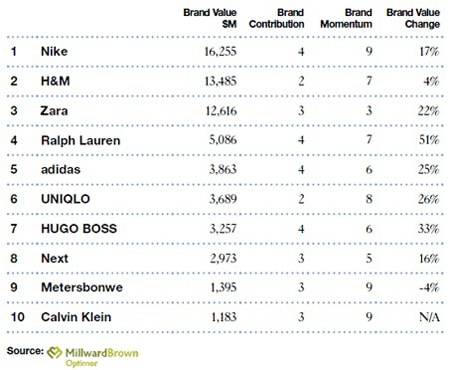This screenshot has width=450, height=370.
Task: Click the MillwardBrown logo icon
Action: click(54, 353)
